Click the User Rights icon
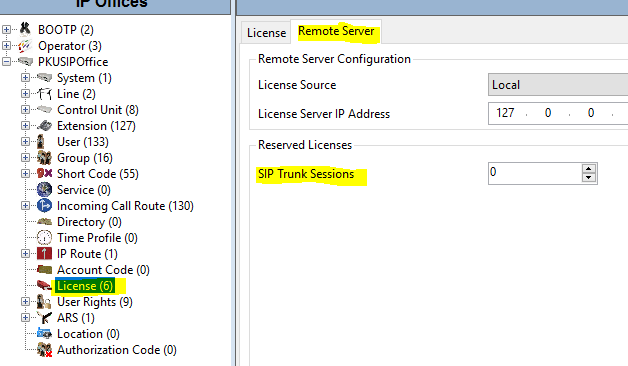 (x=44, y=302)
